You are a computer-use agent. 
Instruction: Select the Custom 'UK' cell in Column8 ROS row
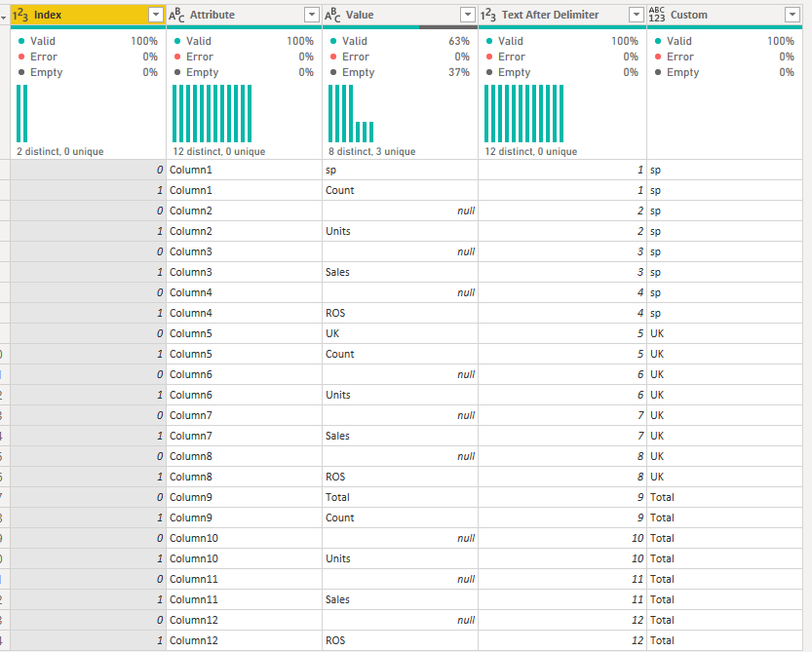(724, 477)
